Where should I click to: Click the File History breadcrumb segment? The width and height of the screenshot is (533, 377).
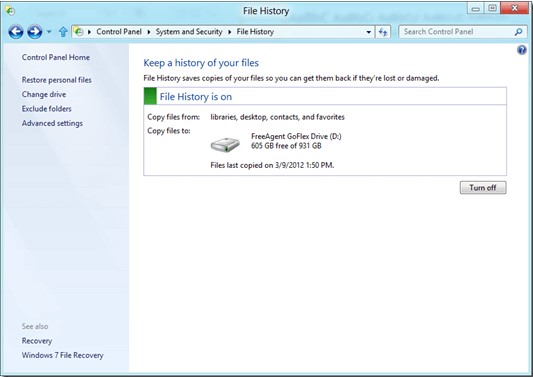pyautogui.click(x=255, y=32)
